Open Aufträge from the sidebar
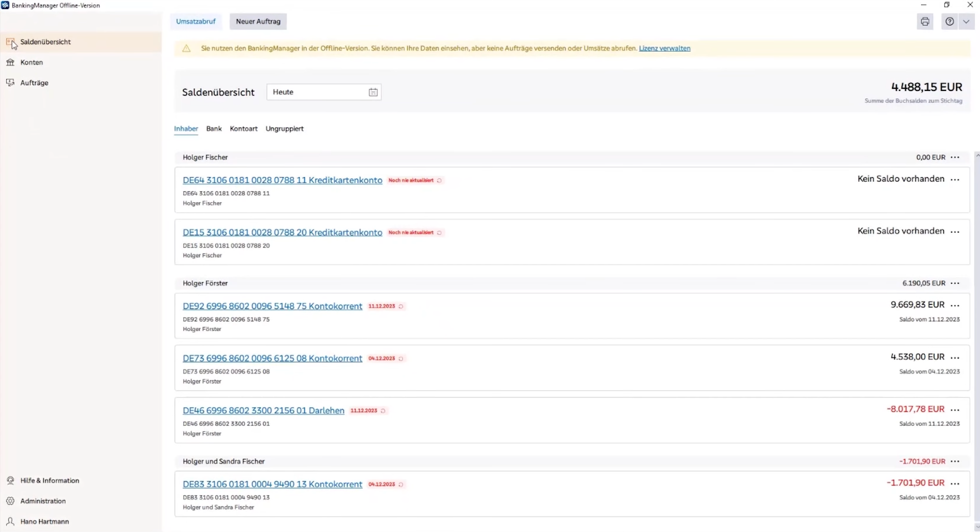 click(10, 82)
